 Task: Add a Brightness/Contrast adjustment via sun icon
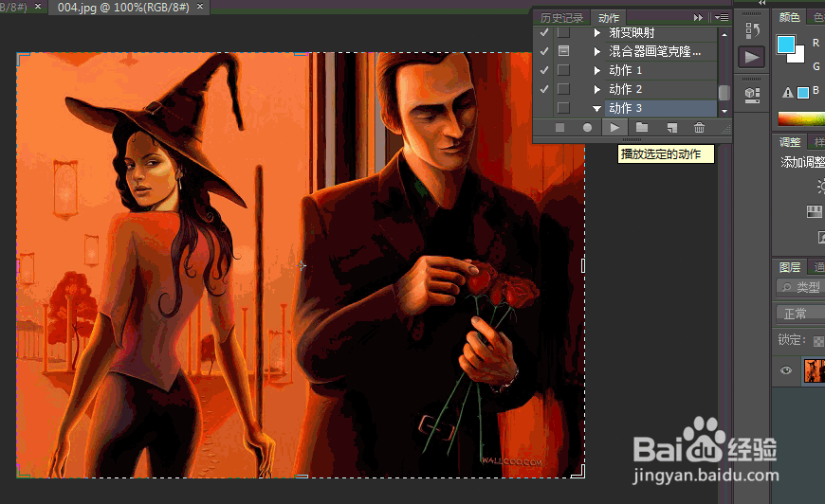(x=820, y=186)
